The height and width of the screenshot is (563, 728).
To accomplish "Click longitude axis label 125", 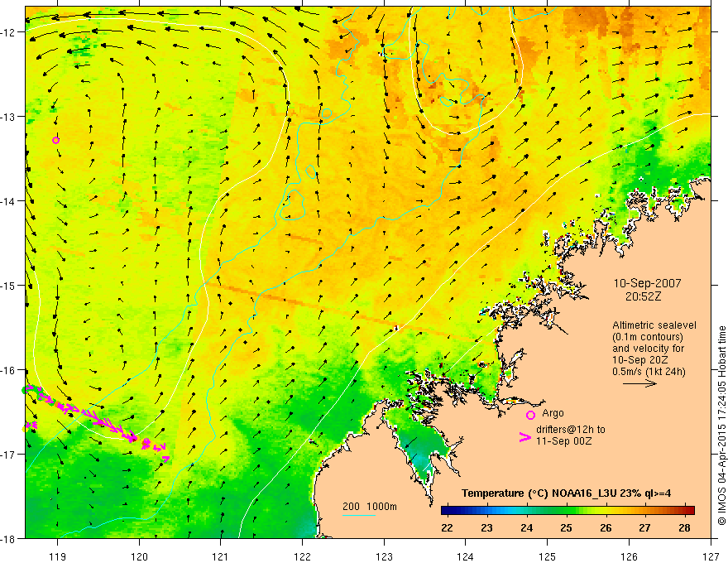I will (x=548, y=556).
